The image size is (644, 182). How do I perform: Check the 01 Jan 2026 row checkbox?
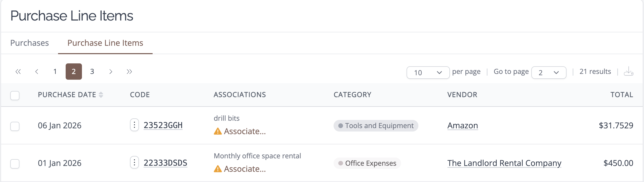(15, 164)
